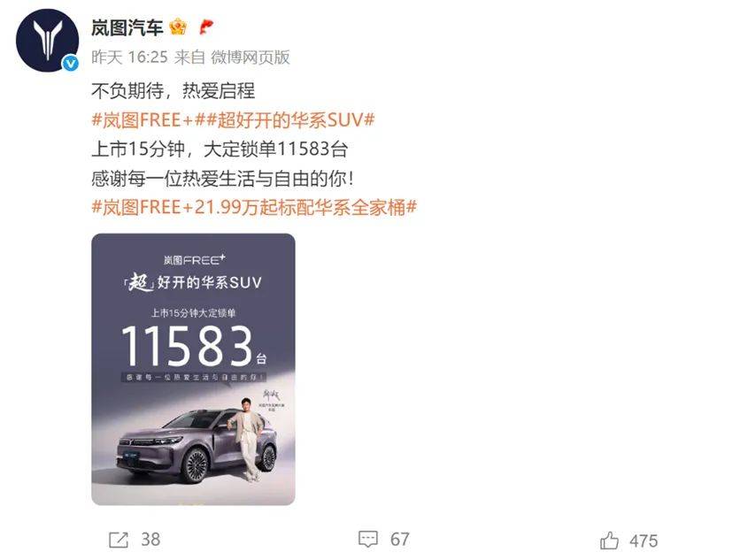
Task: Click the gold crown membership badge
Action: pyautogui.click(x=179, y=27)
